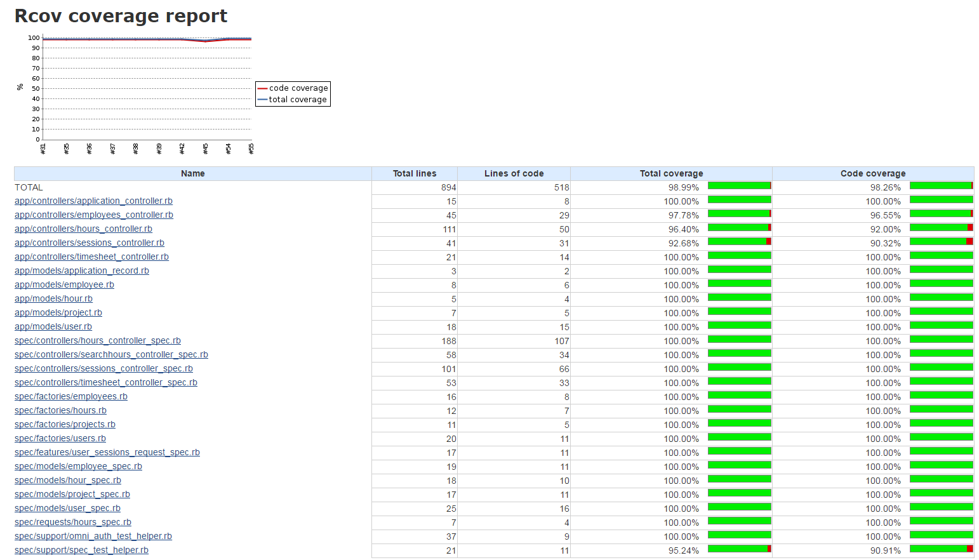Click the 98.26% code coverage value
Screen dimensions: 979x560
pos(885,187)
